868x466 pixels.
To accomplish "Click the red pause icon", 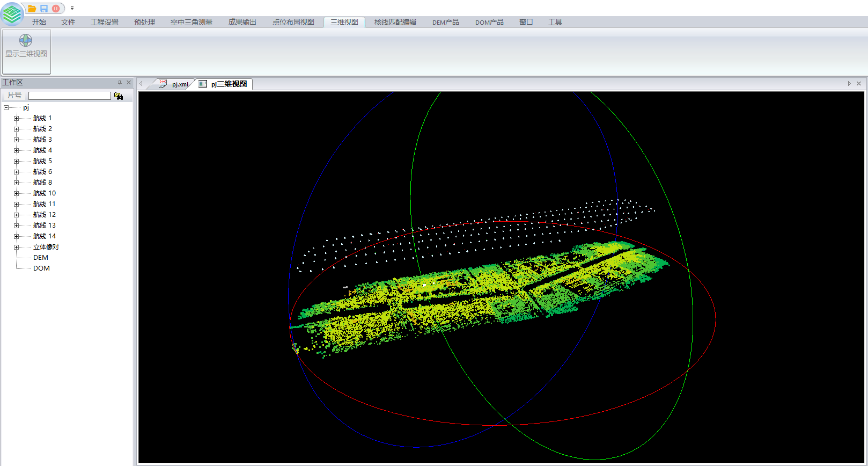I will [56, 9].
